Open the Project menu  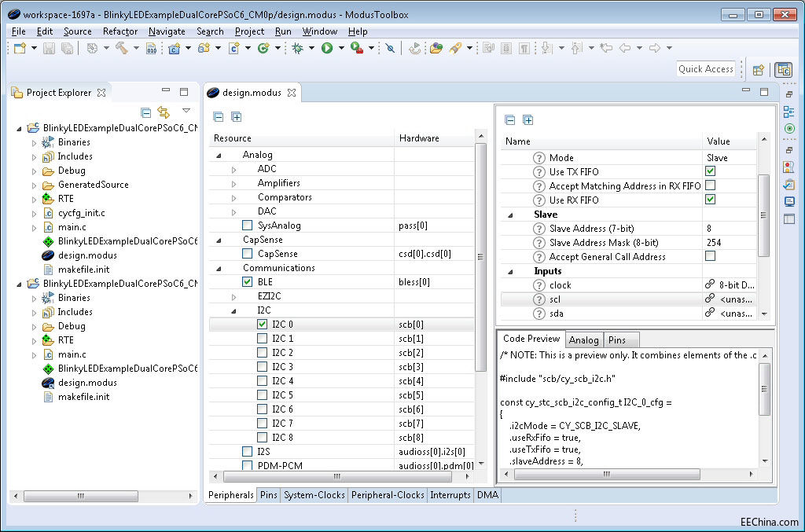(249, 31)
